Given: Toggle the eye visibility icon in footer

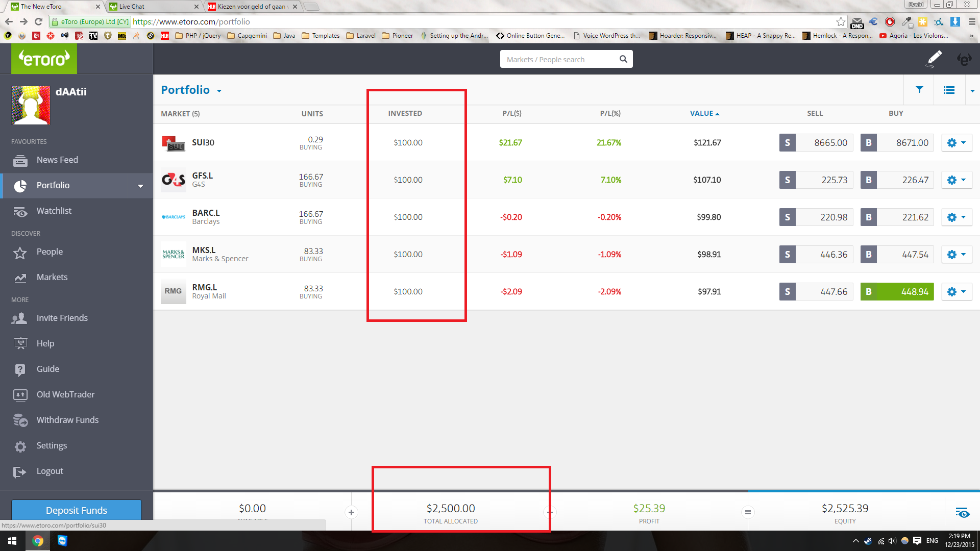Looking at the screenshot, I should click(962, 512).
